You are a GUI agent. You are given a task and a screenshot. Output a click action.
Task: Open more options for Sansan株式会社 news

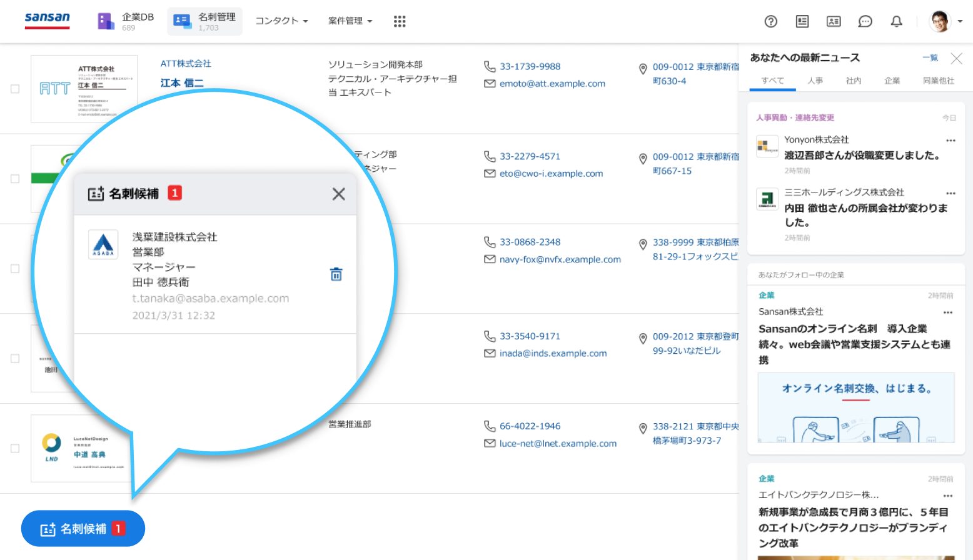point(948,312)
